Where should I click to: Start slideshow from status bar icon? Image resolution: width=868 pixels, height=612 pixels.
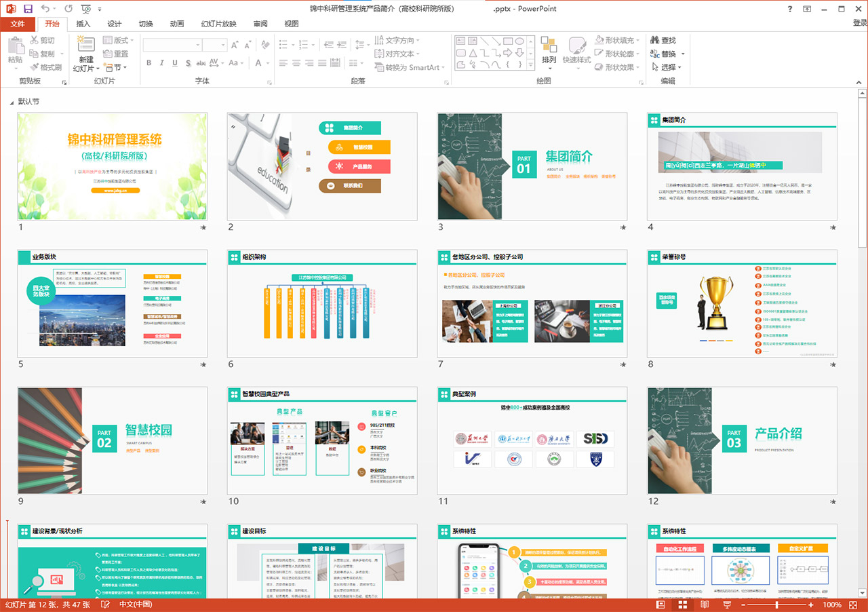coord(727,605)
